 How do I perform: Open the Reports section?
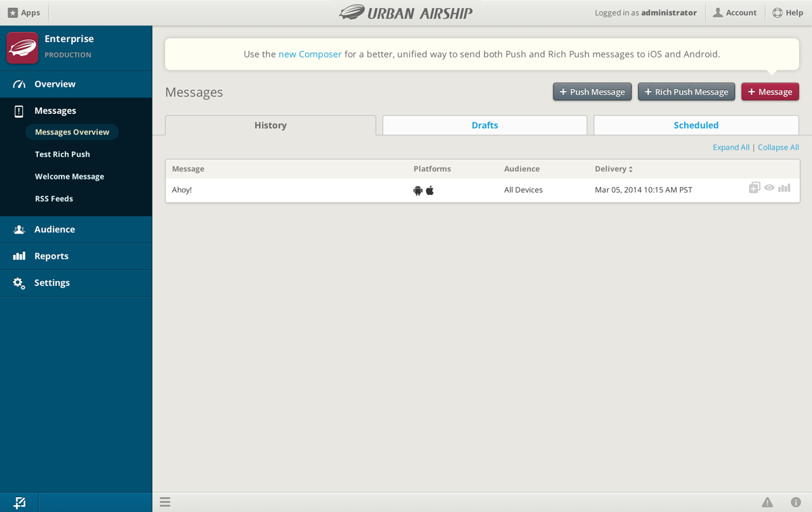pyautogui.click(x=76, y=256)
